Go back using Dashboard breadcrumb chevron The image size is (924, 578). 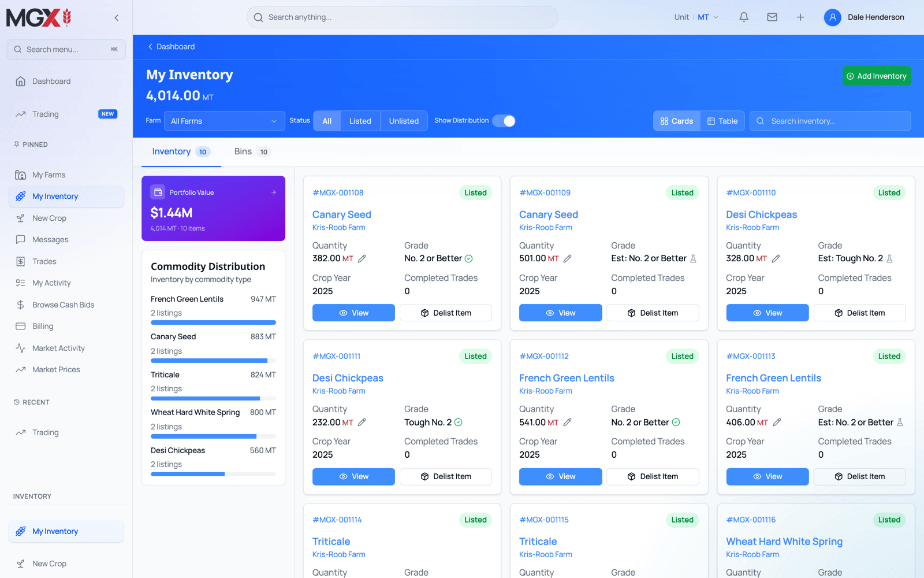coord(150,46)
